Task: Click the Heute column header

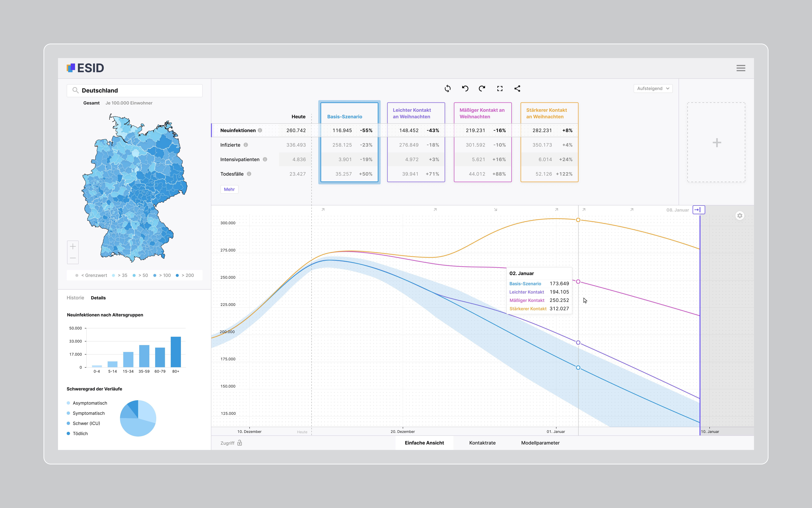Action: click(x=298, y=117)
